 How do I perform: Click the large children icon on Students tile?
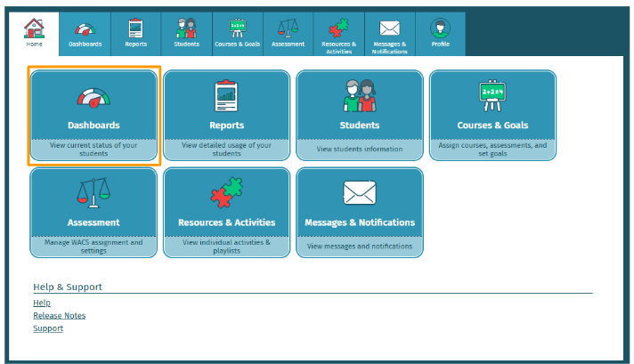tap(360, 96)
